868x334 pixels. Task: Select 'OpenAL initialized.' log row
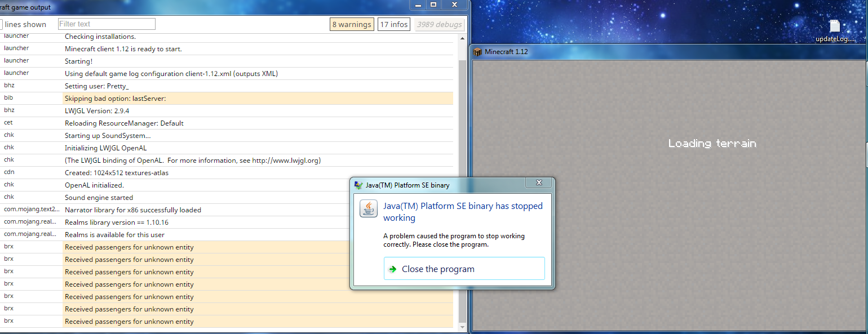tap(227, 185)
